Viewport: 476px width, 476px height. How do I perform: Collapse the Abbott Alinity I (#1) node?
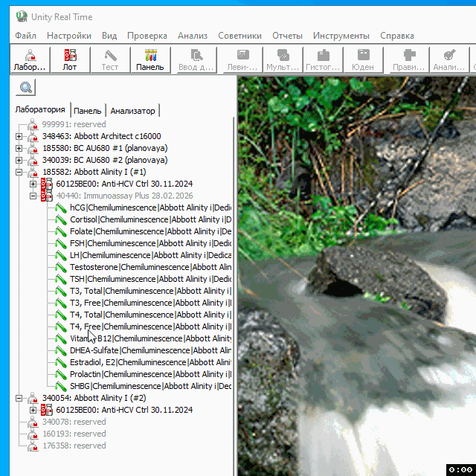[19, 173]
